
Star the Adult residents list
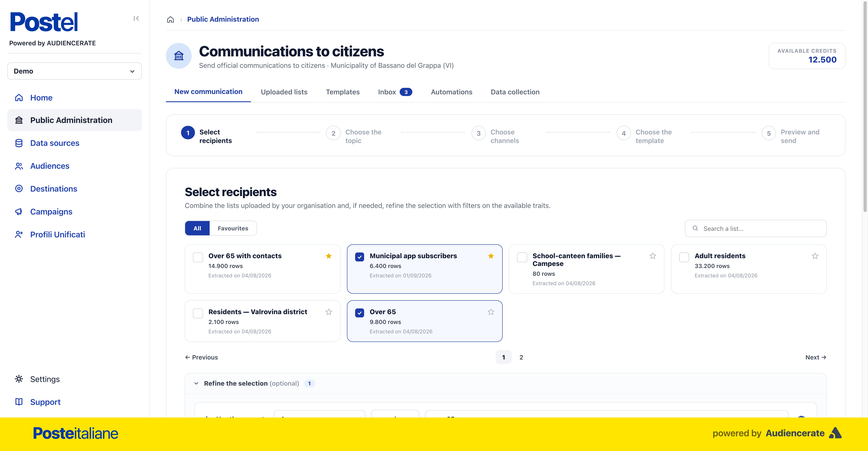(x=815, y=256)
